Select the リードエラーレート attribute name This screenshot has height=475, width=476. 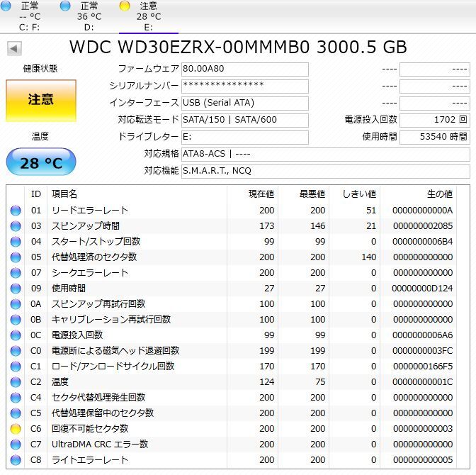[90, 211]
